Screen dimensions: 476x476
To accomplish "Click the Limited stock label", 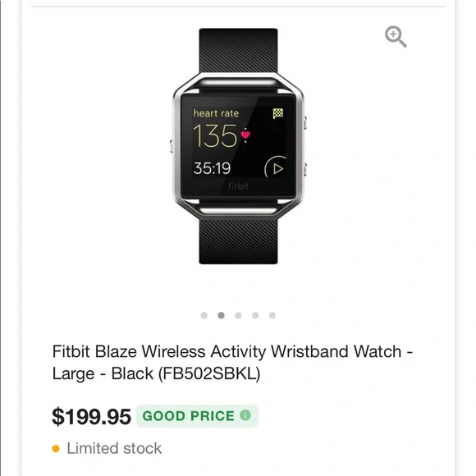I will tap(114, 448).
